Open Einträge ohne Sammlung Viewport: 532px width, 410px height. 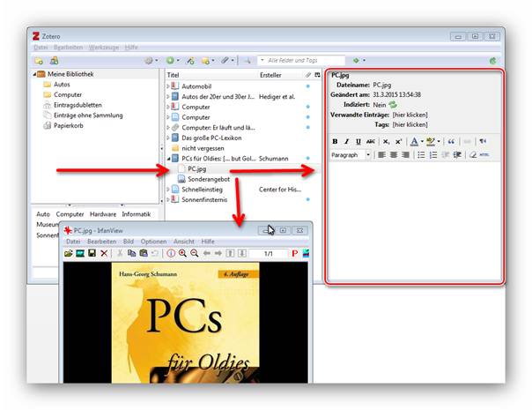click(88, 116)
